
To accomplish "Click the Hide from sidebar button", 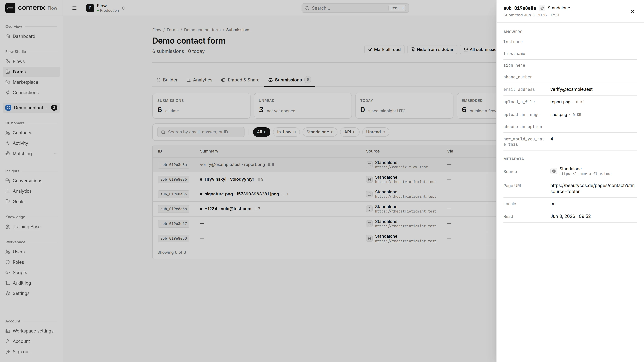I will point(432,49).
